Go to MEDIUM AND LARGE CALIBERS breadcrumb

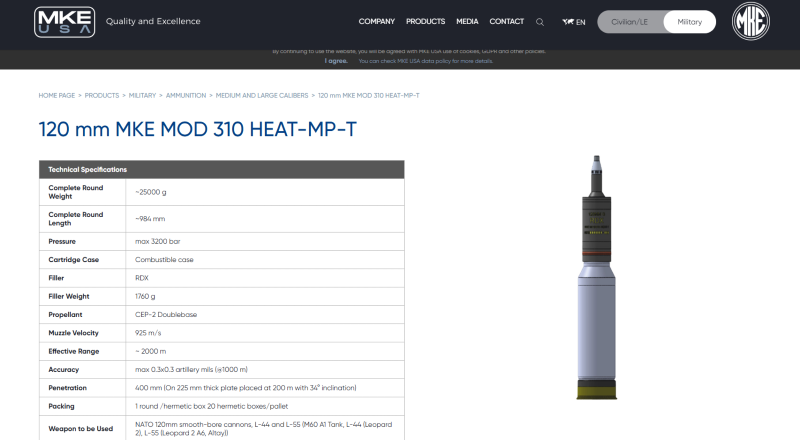tap(262, 95)
